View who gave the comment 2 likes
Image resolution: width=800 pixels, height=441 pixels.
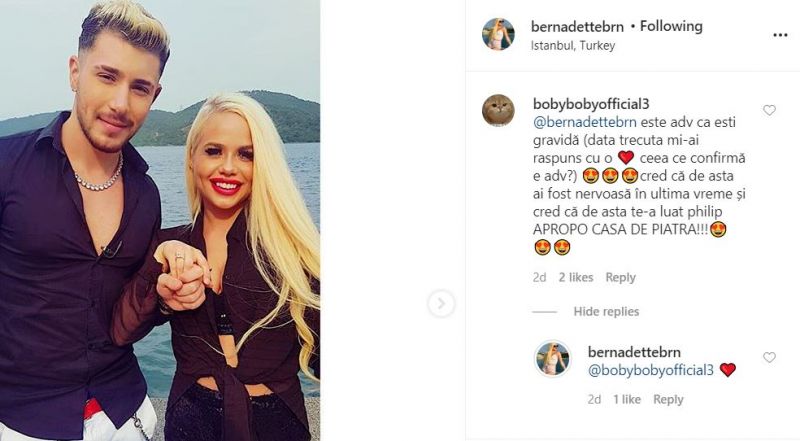(x=577, y=277)
